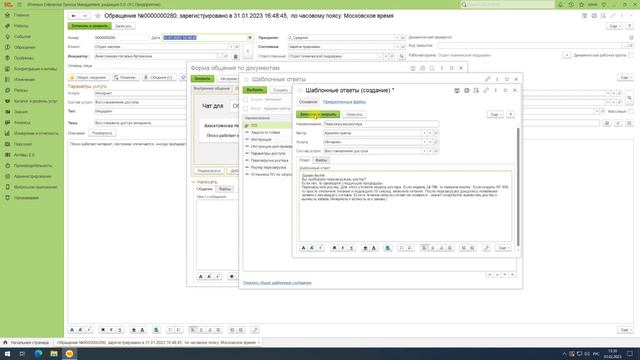Click the back navigation arrow in request header

[x=73, y=16]
